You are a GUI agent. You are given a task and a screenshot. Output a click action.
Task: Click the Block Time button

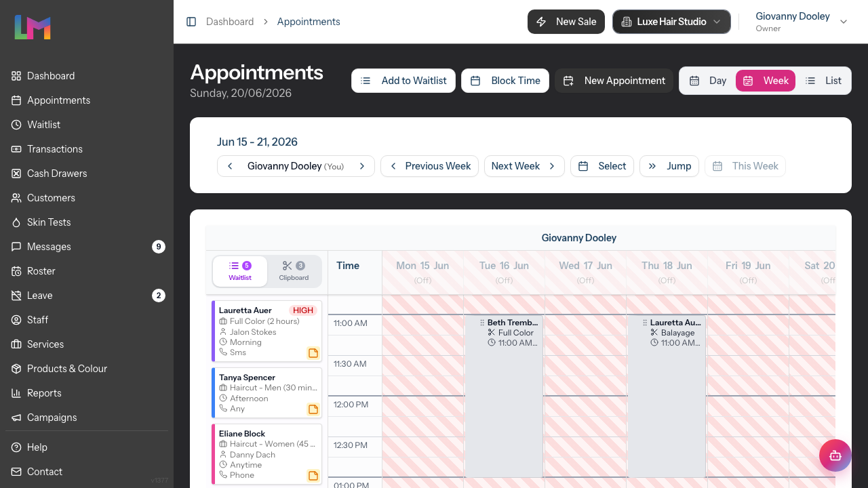point(505,81)
